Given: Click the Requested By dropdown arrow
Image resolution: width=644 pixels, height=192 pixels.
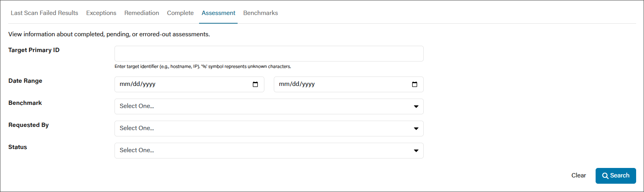Looking at the screenshot, I should (x=416, y=129).
